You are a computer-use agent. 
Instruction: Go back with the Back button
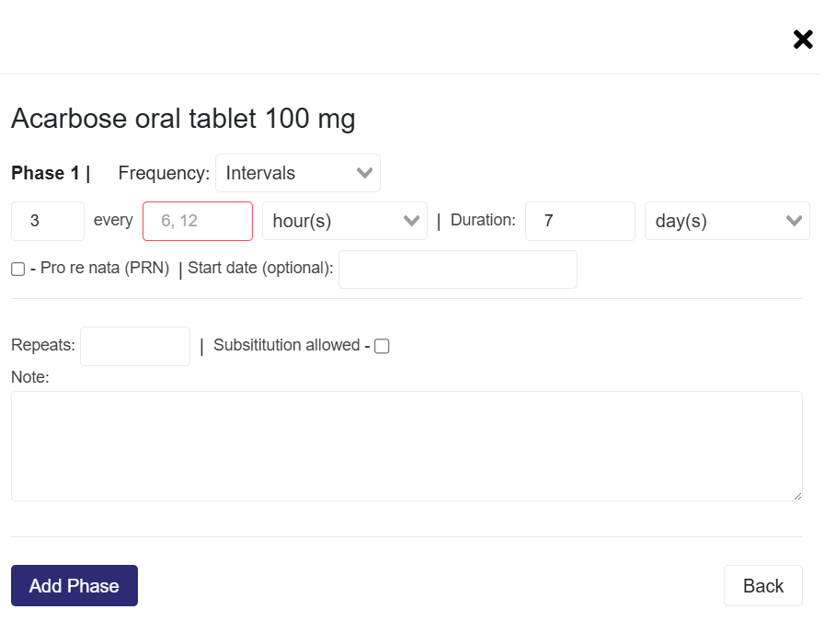click(762, 586)
